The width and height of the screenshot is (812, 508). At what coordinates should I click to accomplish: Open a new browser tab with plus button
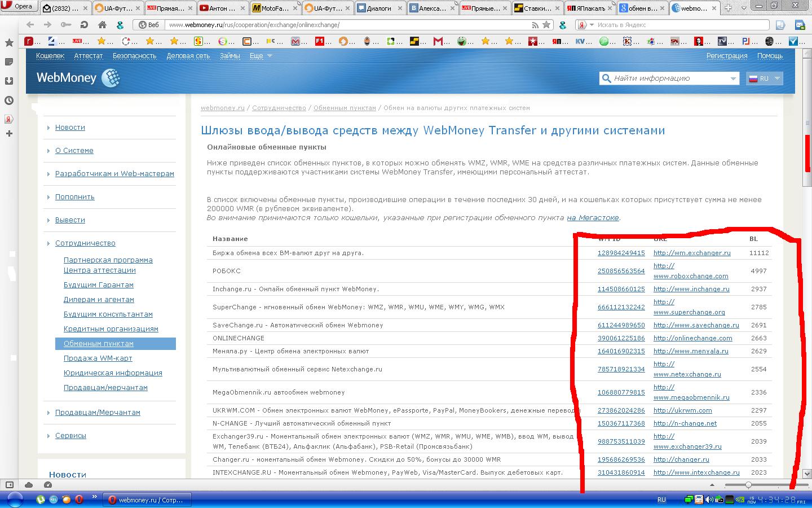coord(728,8)
